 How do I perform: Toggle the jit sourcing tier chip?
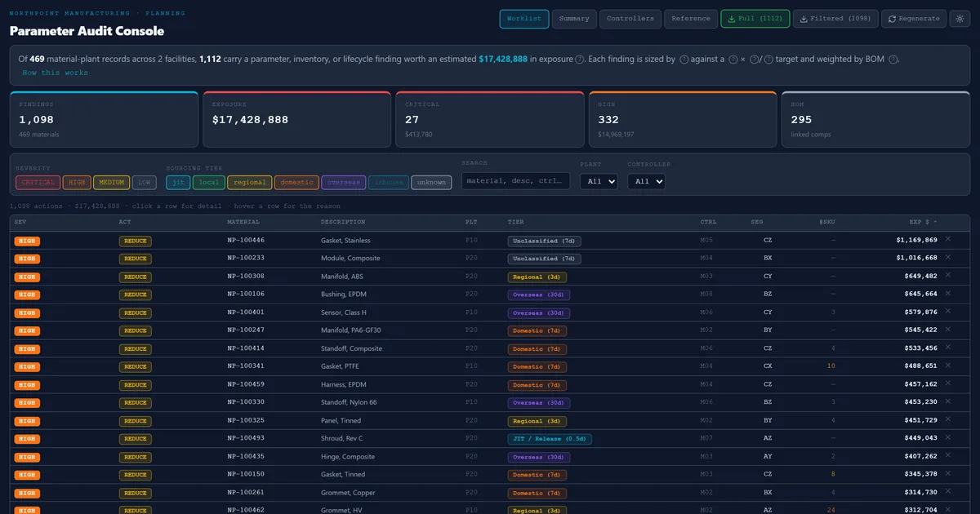pyautogui.click(x=177, y=183)
